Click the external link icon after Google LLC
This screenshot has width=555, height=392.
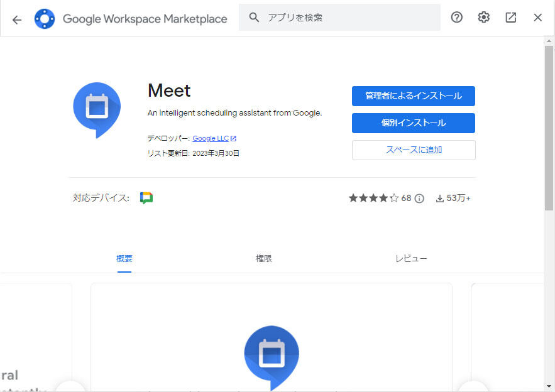pyautogui.click(x=233, y=139)
